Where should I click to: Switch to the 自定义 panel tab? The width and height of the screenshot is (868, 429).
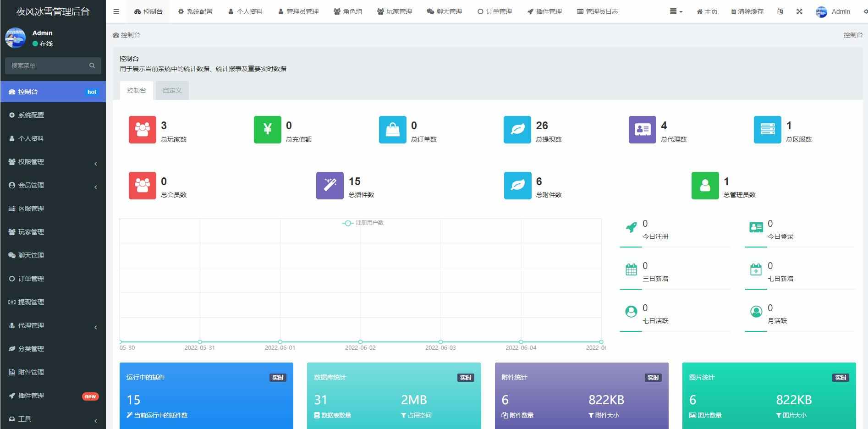point(172,90)
